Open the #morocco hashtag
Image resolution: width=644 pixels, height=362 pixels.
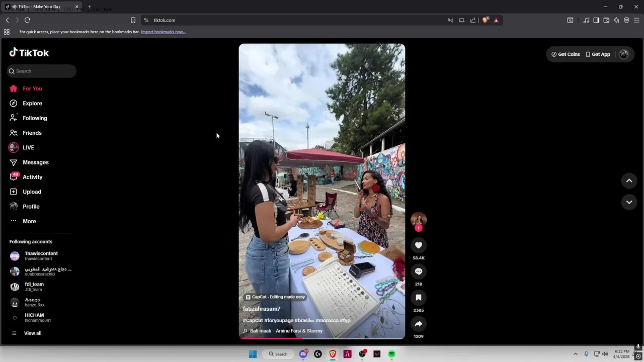coord(327,320)
